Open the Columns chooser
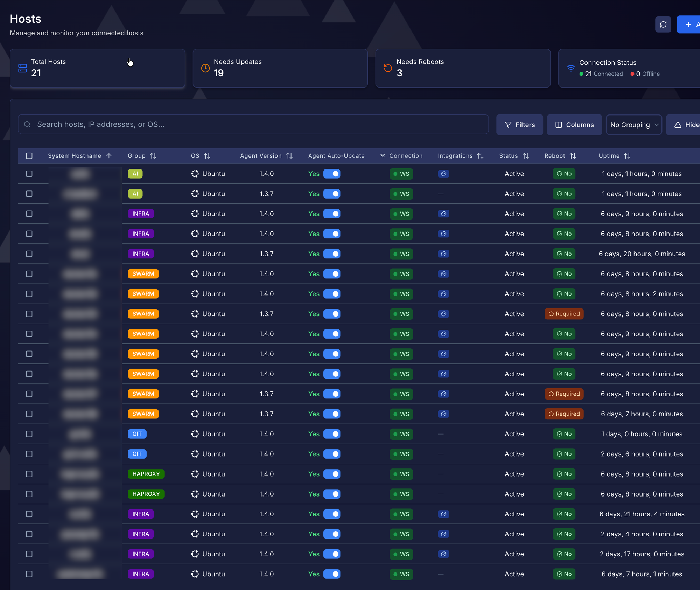 pyautogui.click(x=574, y=125)
